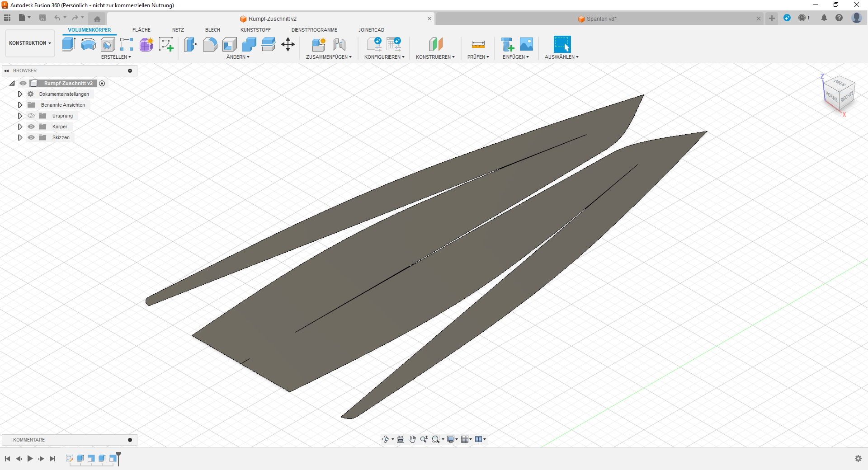Expand the Körper tree node
The width and height of the screenshot is (868, 470).
[x=20, y=127]
